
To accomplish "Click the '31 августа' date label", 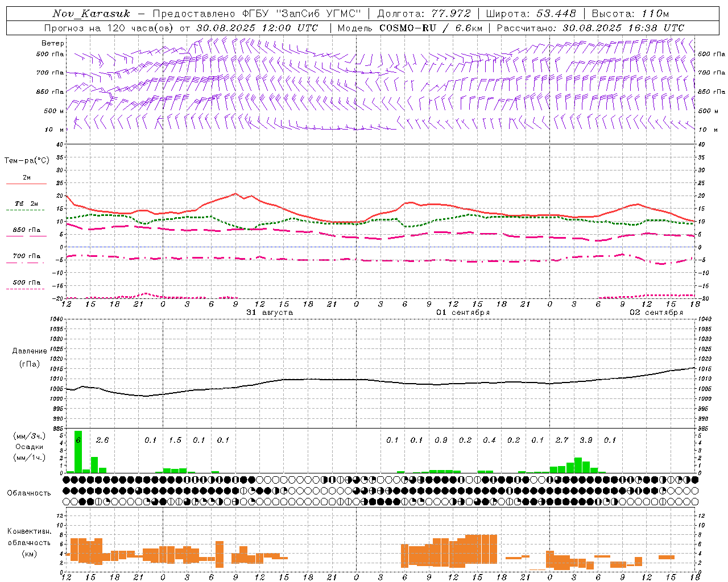I will (x=270, y=313).
